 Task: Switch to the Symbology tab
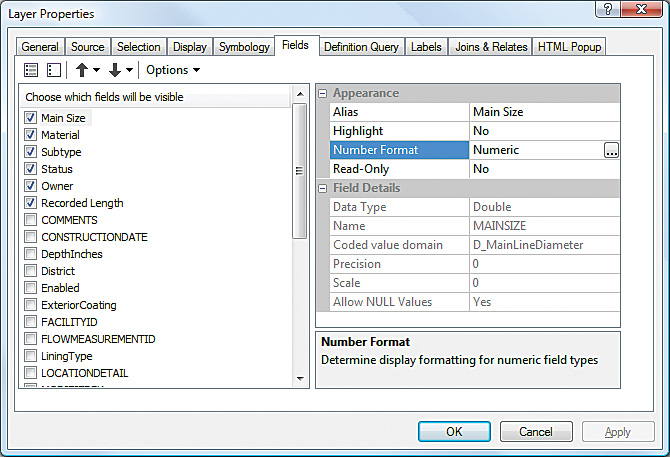tap(244, 47)
